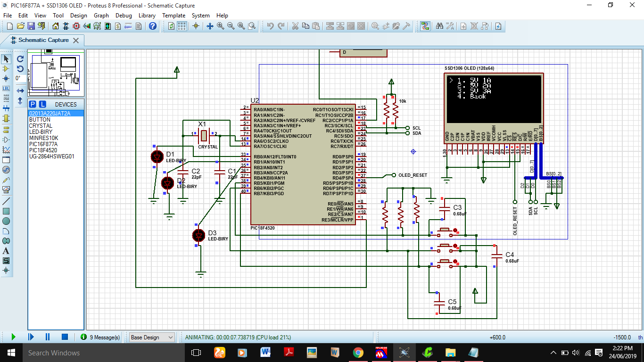Image resolution: width=644 pixels, height=362 pixels.
Task: Open the Design menu
Action: [79, 15]
